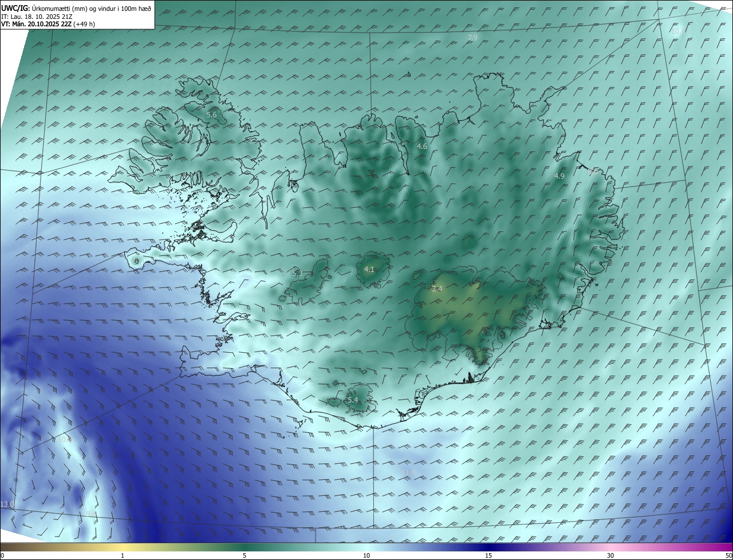Click the 13.0 value label
The image size is (733, 560).
pos(7,504)
